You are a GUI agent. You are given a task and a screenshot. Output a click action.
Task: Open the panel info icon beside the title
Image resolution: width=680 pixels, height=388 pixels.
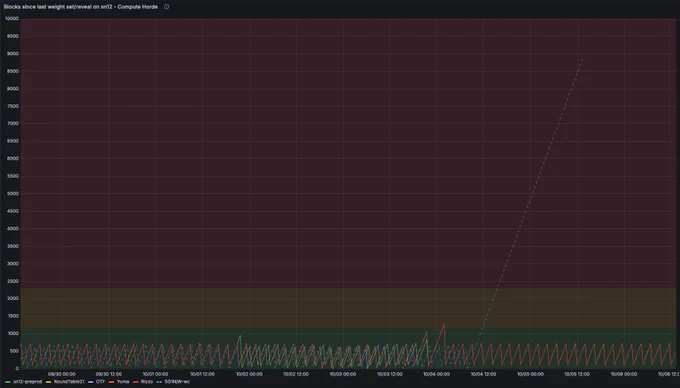(167, 7)
